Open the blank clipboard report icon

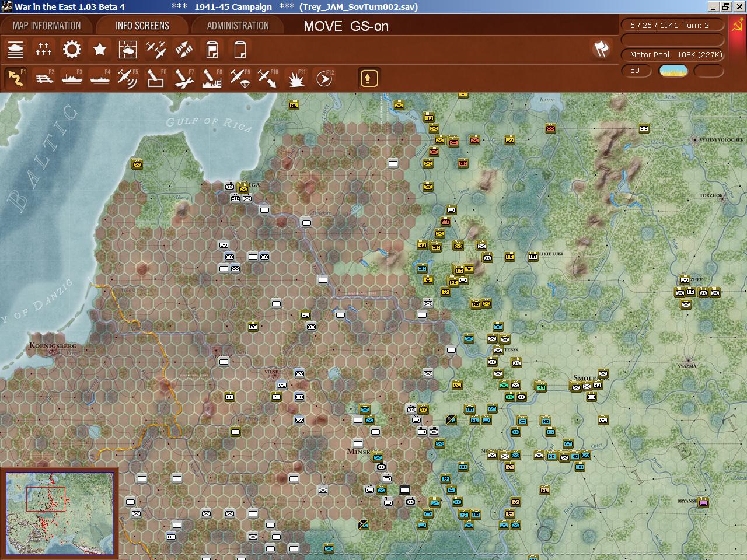click(240, 50)
